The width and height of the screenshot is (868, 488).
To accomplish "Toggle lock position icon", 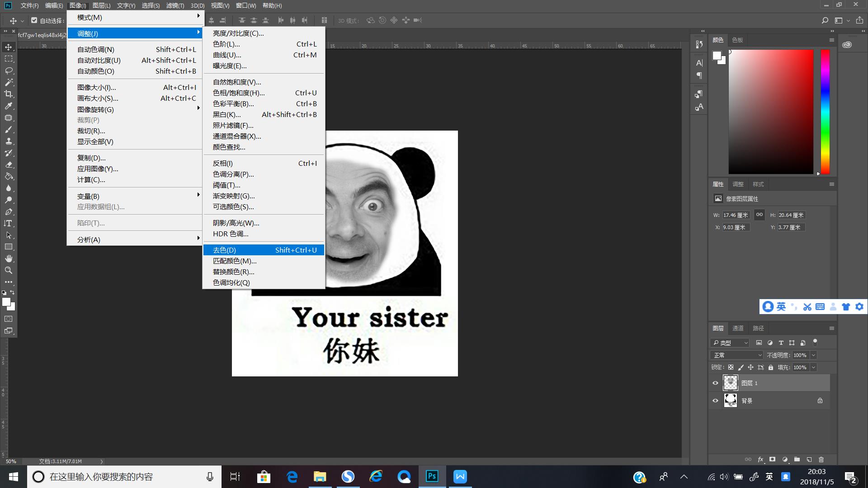I will (750, 367).
